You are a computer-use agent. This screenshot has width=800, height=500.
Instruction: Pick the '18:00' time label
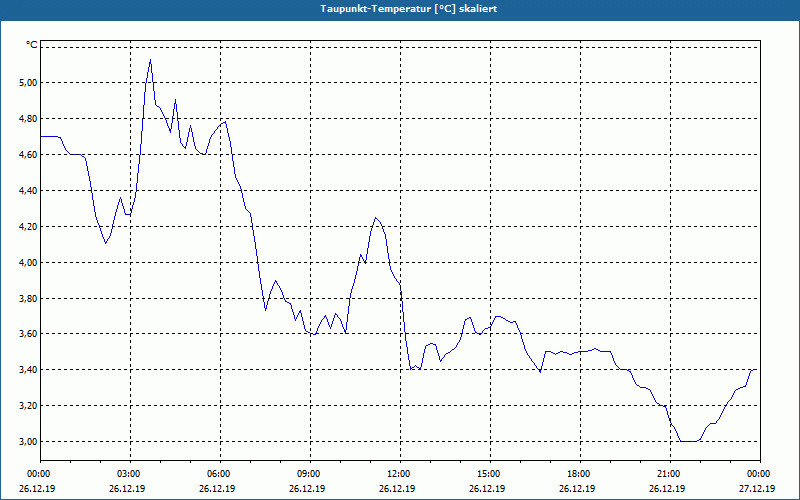[578, 474]
